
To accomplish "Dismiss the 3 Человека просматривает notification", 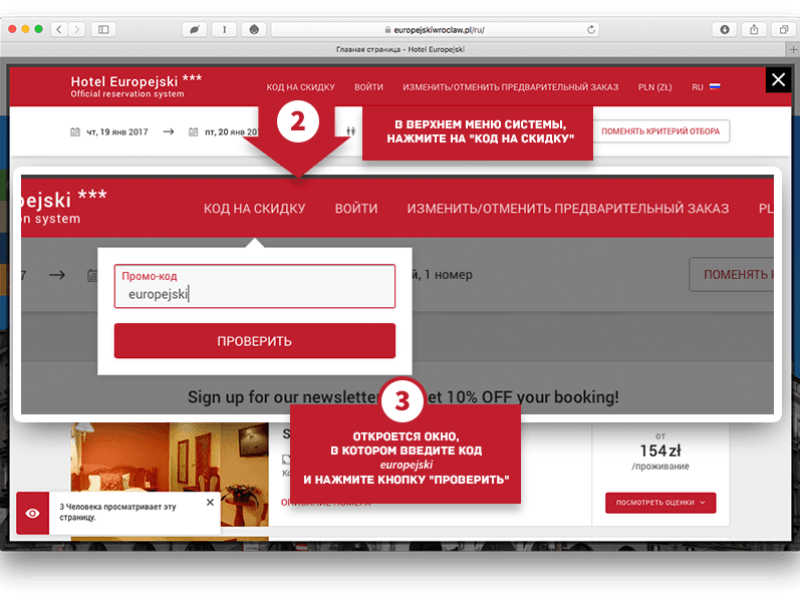I will point(210,503).
